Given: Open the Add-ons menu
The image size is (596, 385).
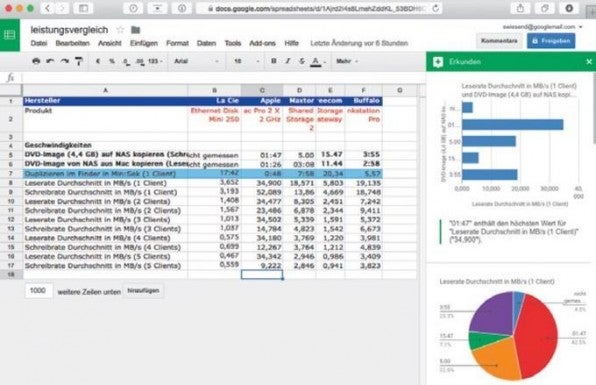Looking at the screenshot, I should pyautogui.click(x=262, y=43).
